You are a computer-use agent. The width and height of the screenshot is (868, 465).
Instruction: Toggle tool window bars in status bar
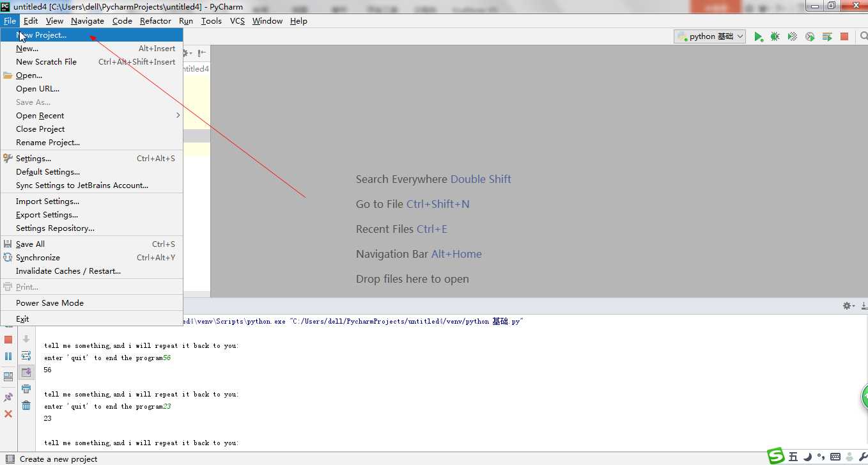coord(9,459)
